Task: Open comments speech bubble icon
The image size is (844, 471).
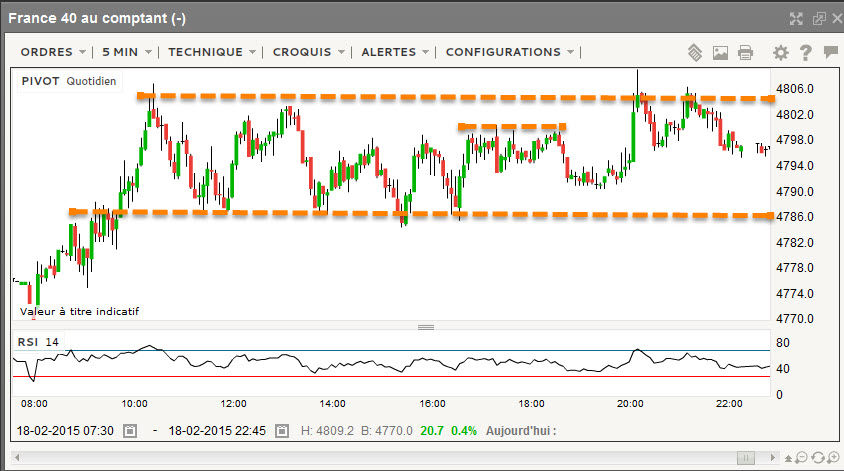Action: pos(831,52)
